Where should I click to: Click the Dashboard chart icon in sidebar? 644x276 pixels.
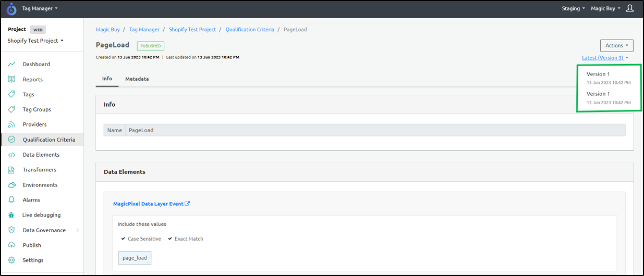coord(11,64)
